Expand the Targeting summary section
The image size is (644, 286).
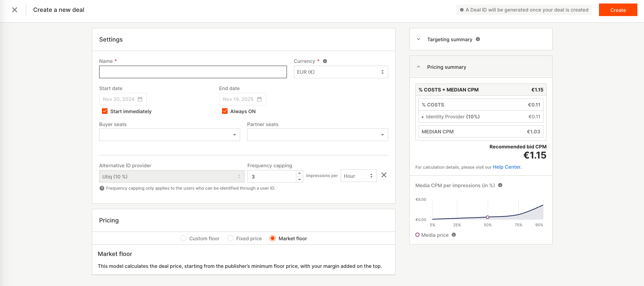click(x=419, y=39)
